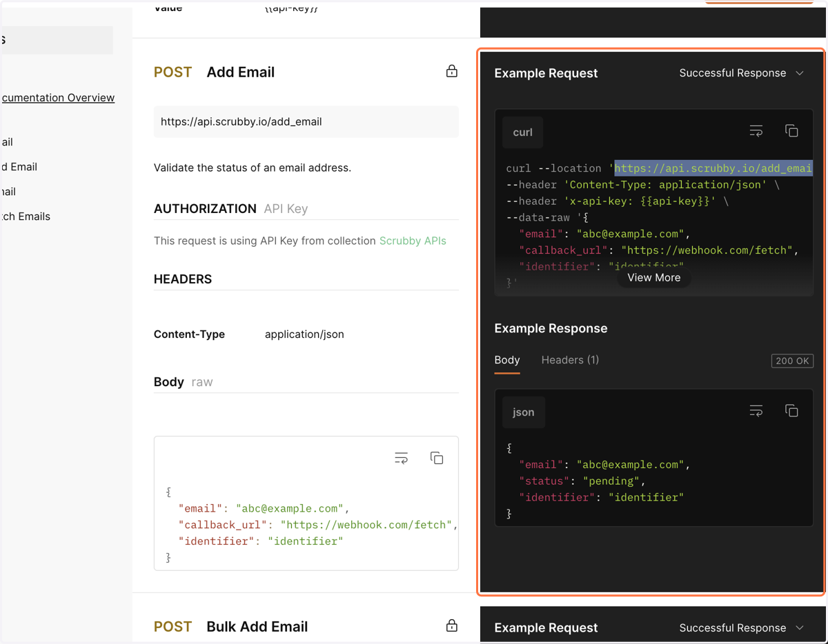Viewport: 828px width, 644px height.
Task: Click the AUTHORIZATION section heading
Action: (x=205, y=209)
